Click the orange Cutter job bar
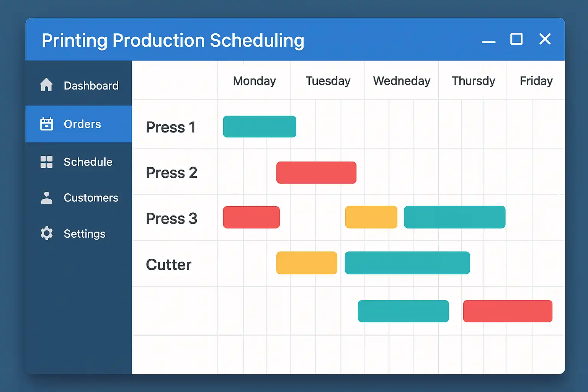Viewport: 588px width, 392px height. click(307, 263)
